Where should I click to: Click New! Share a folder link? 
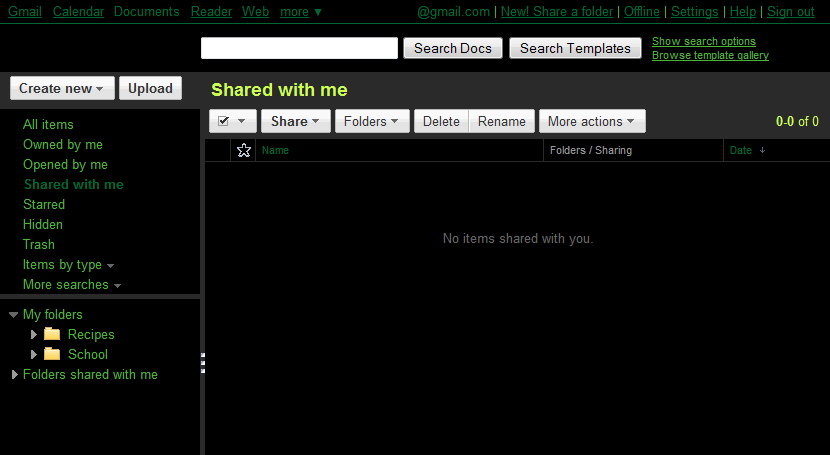(557, 12)
